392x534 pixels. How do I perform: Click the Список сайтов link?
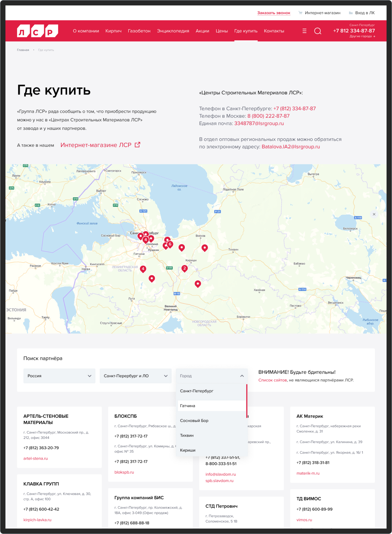272,380
